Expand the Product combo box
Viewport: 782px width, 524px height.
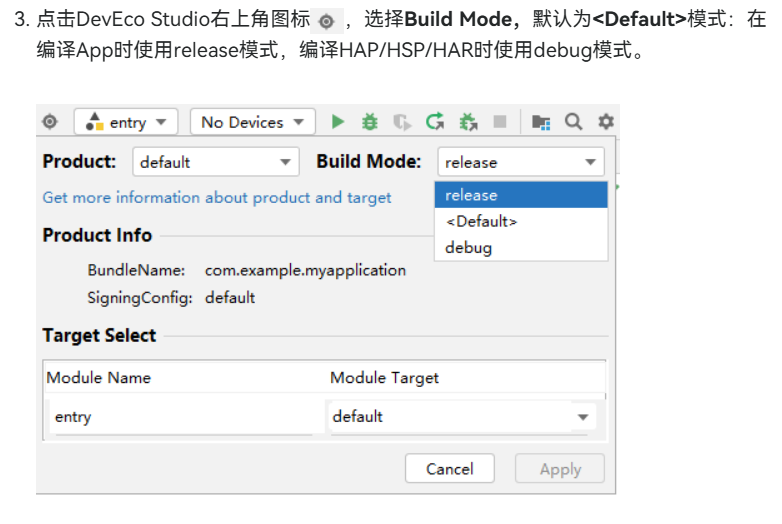click(215, 162)
